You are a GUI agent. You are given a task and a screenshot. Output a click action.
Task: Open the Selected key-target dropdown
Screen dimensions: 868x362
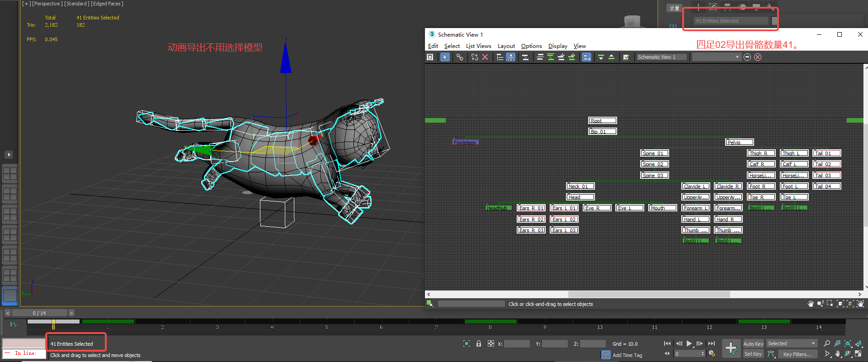tap(792, 343)
